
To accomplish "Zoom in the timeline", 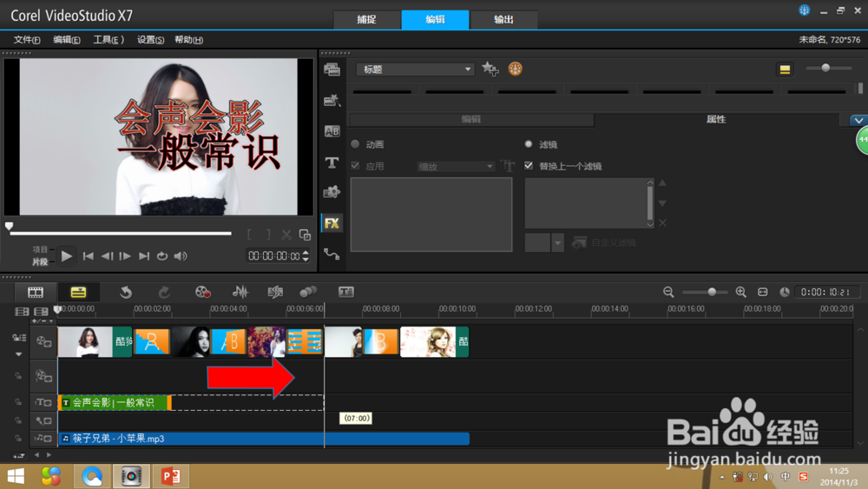I will [x=740, y=292].
